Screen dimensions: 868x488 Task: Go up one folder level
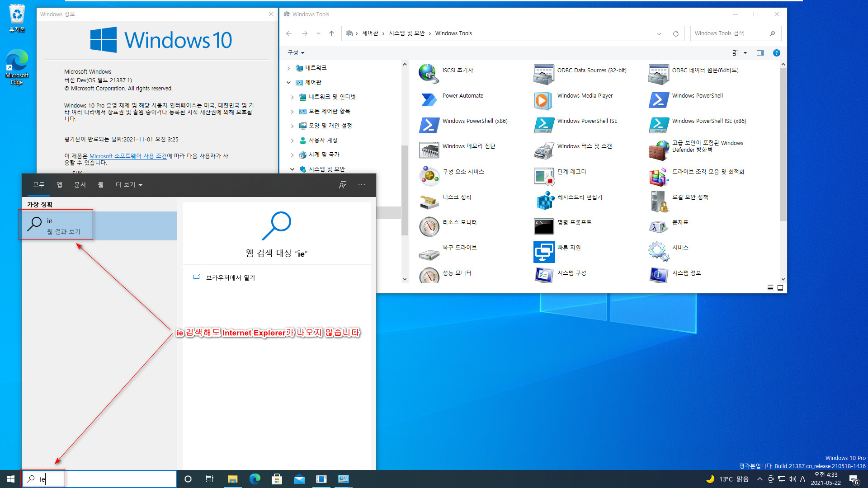[331, 33]
